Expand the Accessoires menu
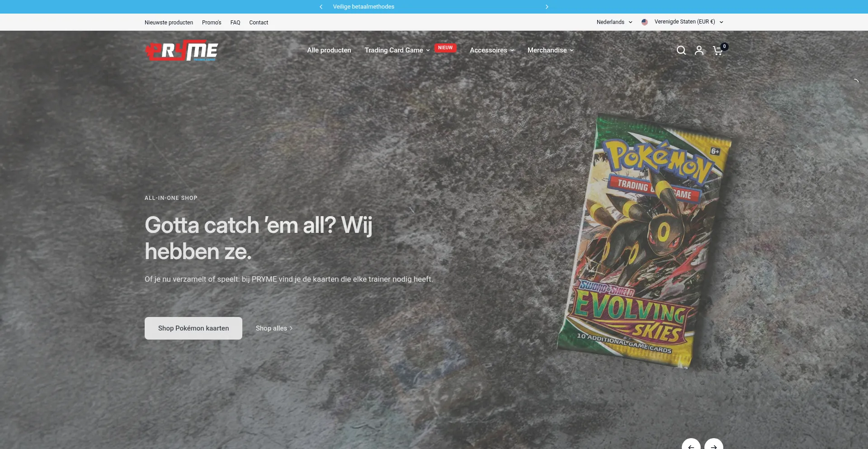 point(492,50)
